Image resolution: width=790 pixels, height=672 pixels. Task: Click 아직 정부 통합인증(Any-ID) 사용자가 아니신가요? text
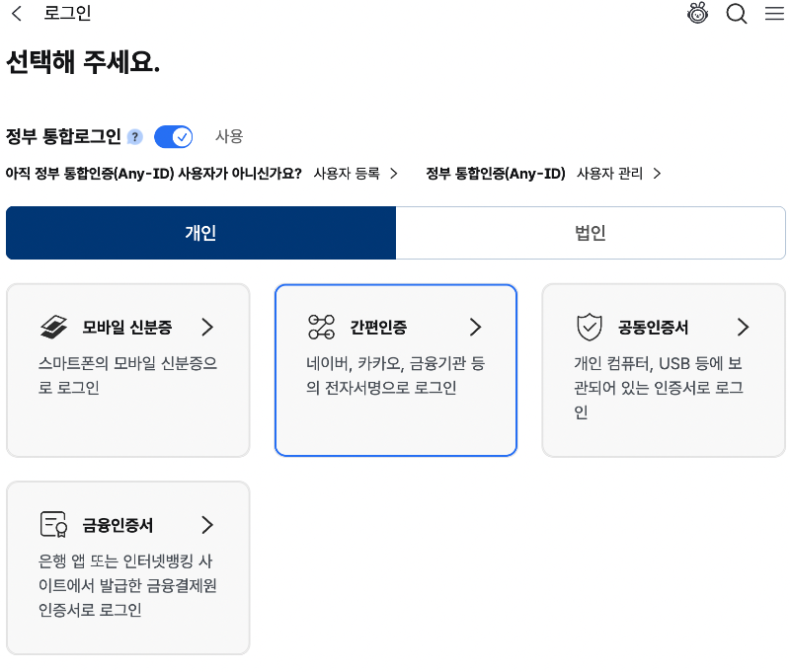click(154, 174)
